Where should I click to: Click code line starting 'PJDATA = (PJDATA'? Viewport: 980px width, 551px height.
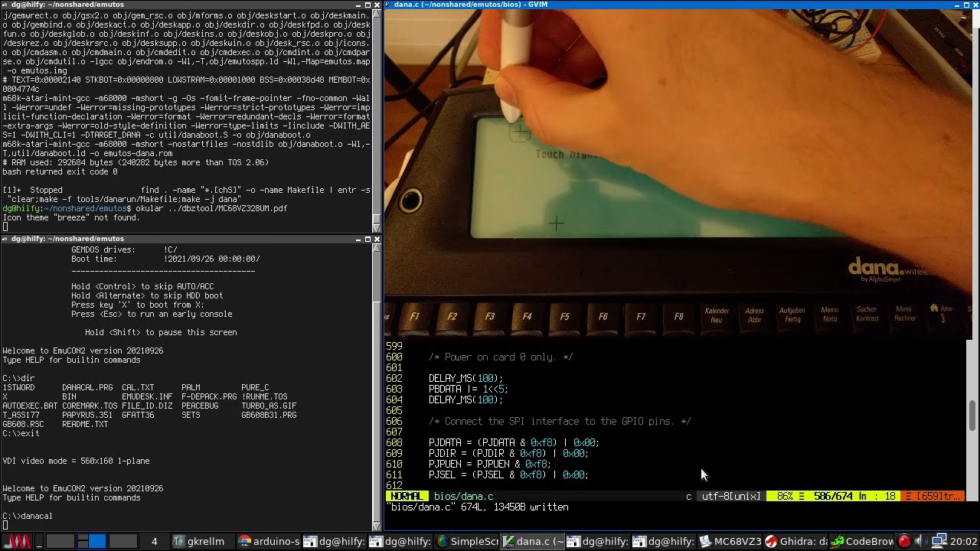(x=513, y=442)
